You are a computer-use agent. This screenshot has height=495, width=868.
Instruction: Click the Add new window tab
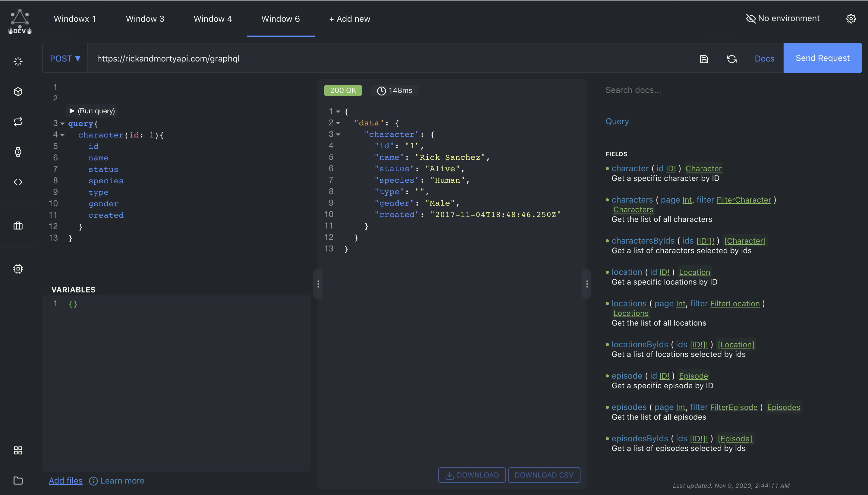pyautogui.click(x=349, y=19)
